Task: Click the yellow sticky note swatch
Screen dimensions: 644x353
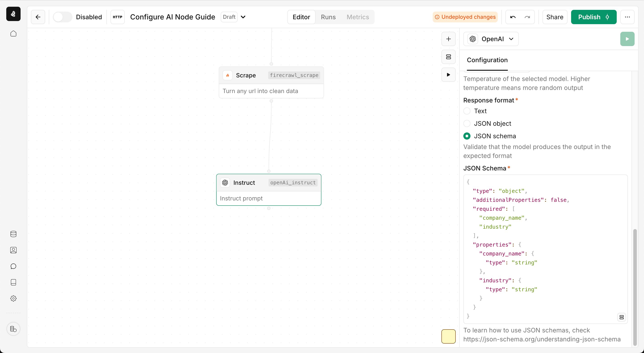Action: click(448, 336)
